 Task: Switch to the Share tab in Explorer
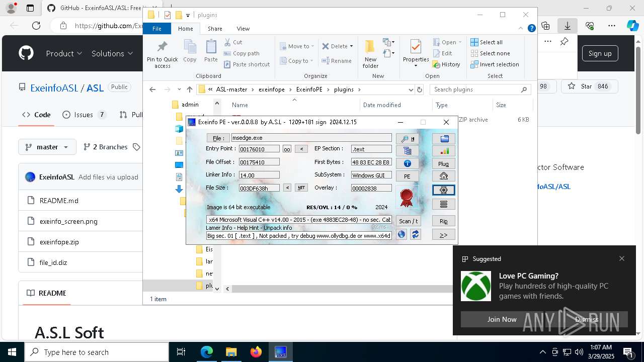pos(215,29)
